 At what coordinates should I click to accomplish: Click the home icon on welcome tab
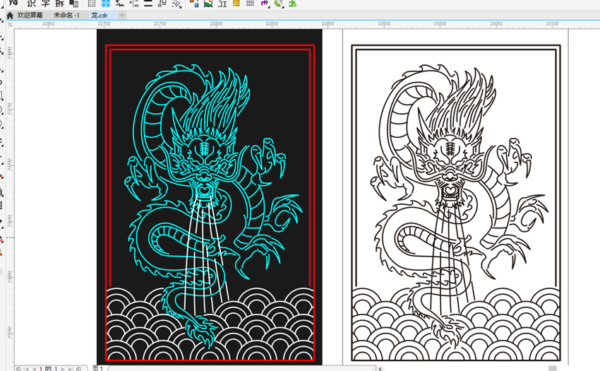[x=10, y=15]
